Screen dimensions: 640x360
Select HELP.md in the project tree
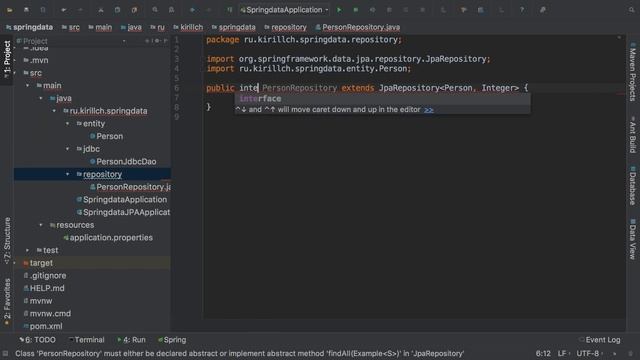47,288
